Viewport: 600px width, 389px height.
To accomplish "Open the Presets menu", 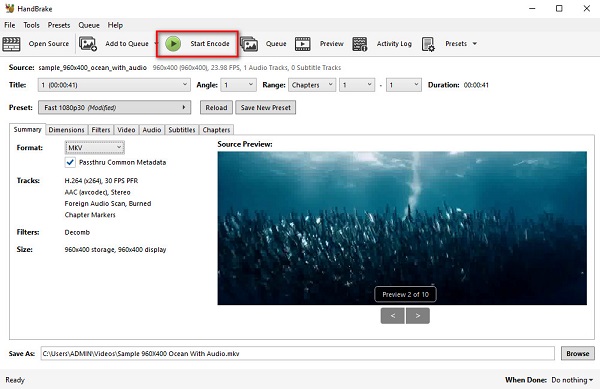I will click(x=59, y=25).
